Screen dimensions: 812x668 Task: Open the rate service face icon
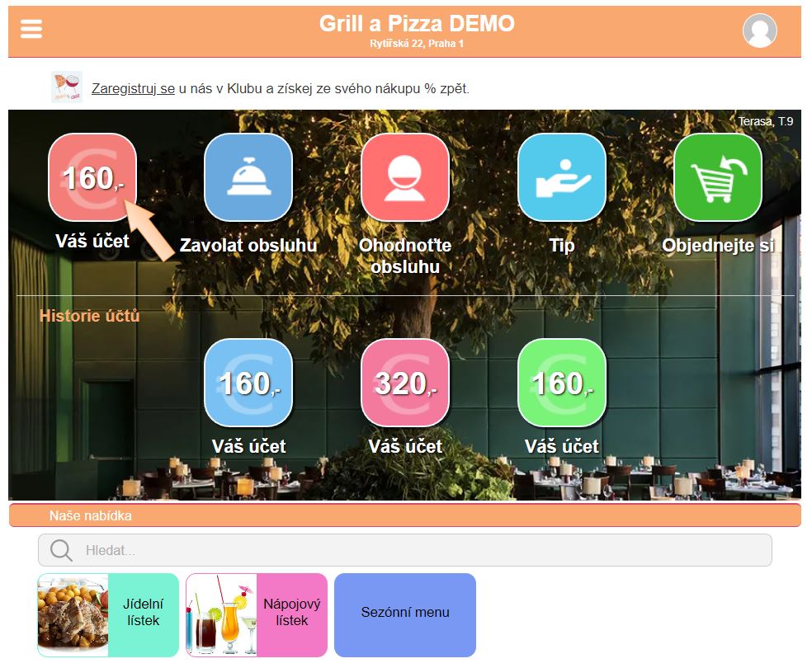[x=405, y=177]
